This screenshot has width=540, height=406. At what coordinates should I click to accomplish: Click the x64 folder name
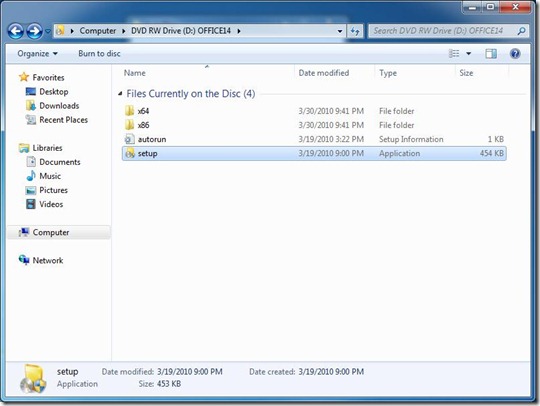click(143, 111)
